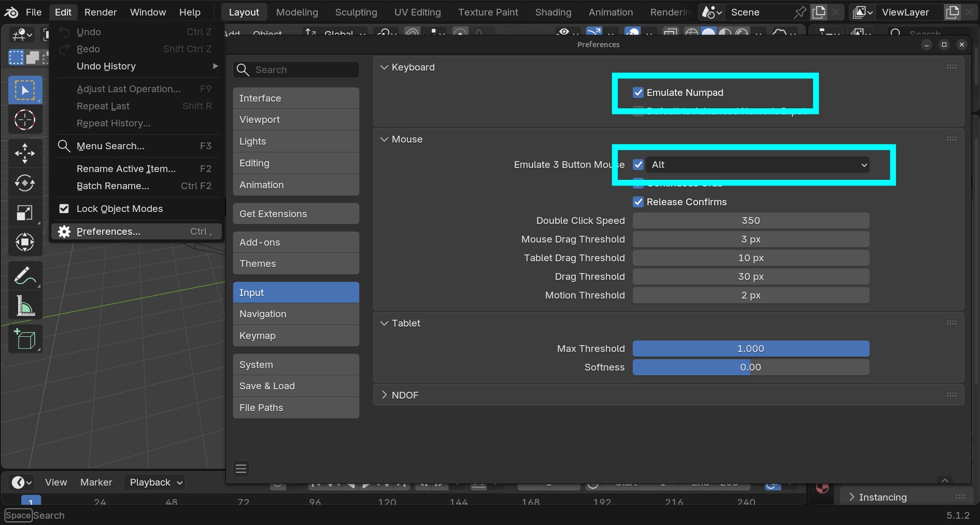This screenshot has height=525, width=980.
Task: Open the Marker menu in the timeline
Action: (96, 483)
